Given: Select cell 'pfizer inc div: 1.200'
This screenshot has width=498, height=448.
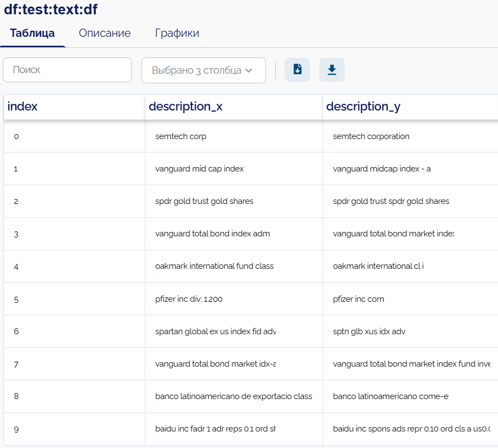Looking at the screenshot, I should [234, 299].
